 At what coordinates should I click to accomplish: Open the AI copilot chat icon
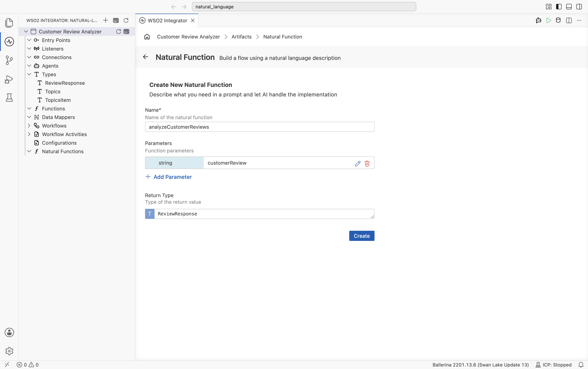coord(538,20)
